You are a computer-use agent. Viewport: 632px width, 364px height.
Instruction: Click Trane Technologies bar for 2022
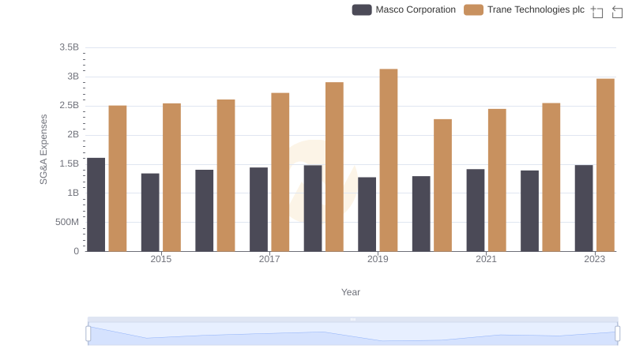(551, 177)
